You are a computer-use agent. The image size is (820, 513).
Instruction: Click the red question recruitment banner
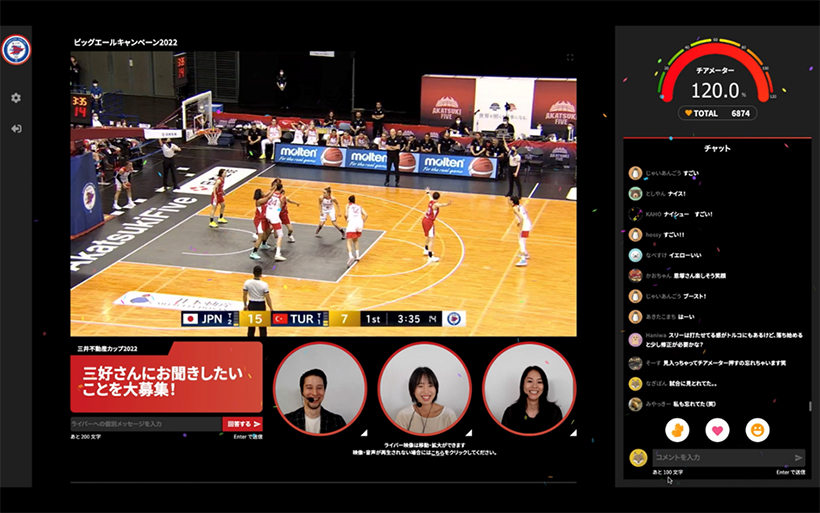166,378
